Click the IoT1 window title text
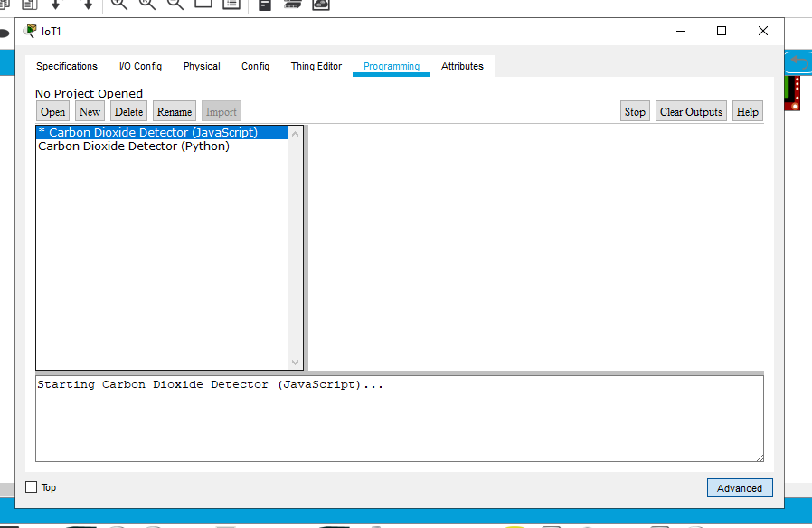 (x=52, y=32)
